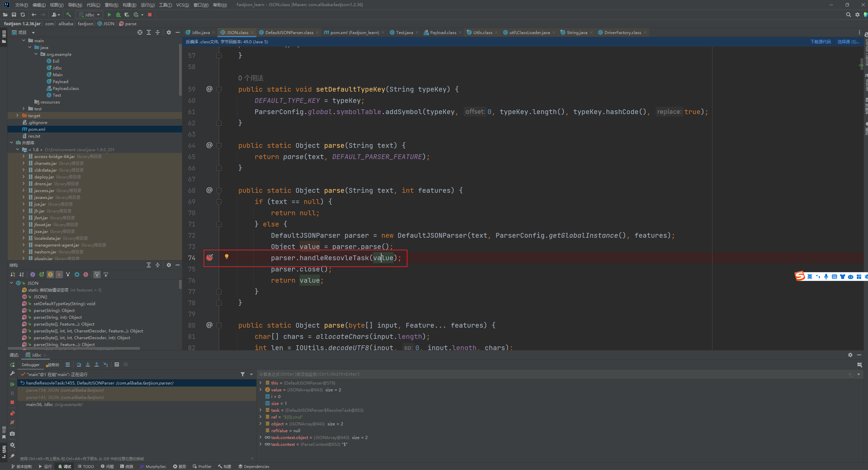Screen dimensions: 868x470
Task: Toggle show fields orange F filter
Action: [50, 275]
